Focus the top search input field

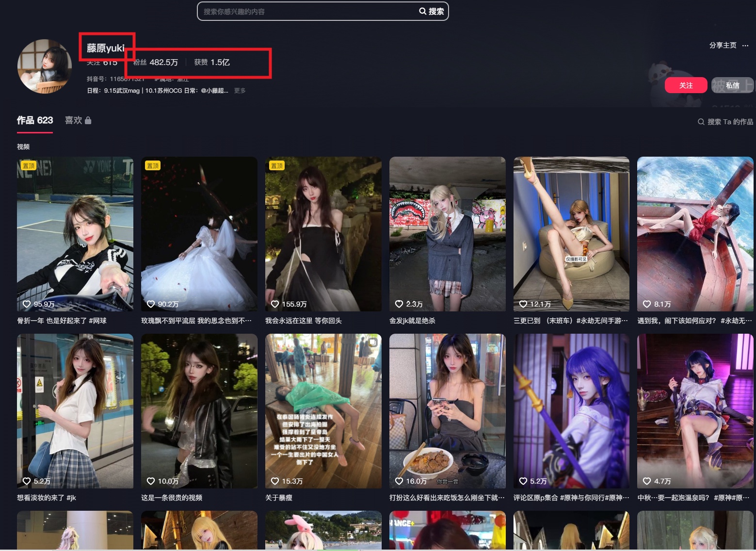308,11
